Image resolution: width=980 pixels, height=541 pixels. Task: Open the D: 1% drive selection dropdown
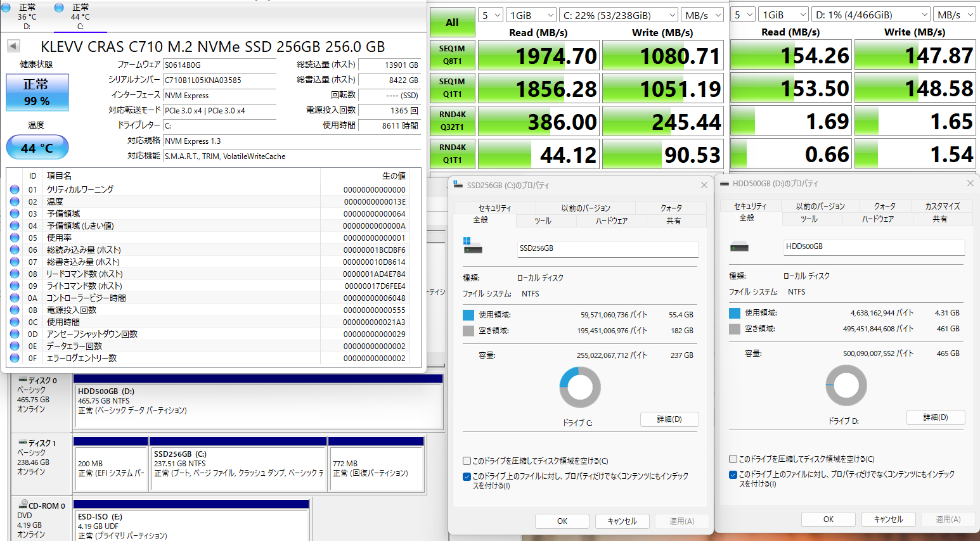click(x=872, y=15)
